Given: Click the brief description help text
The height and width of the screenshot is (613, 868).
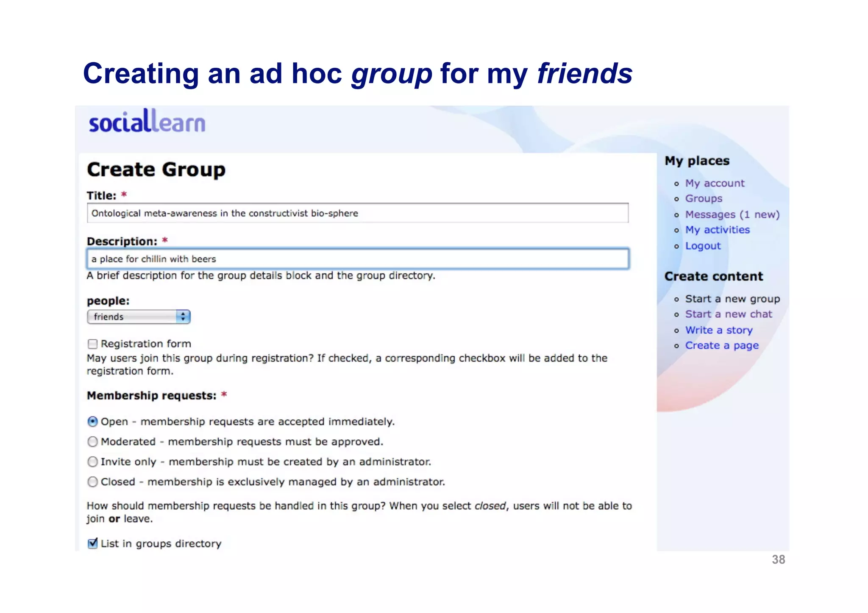Looking at the screenshot, I should point(261,276).
